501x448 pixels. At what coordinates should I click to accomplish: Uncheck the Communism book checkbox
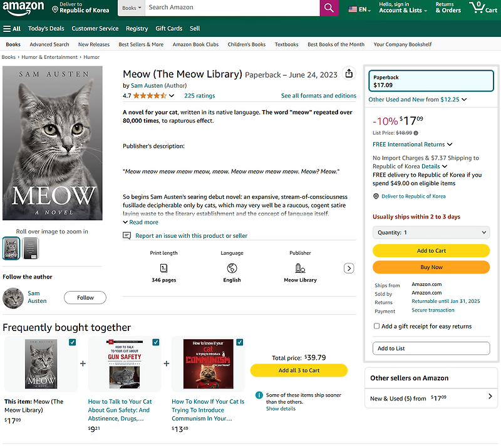click(x=239, y=342)
